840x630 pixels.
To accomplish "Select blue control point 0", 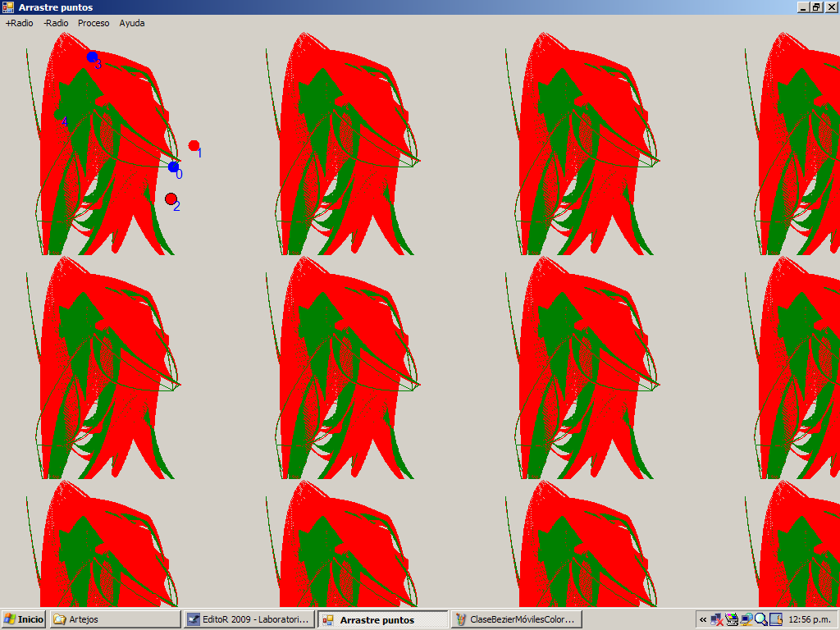I will coord(173,167).
